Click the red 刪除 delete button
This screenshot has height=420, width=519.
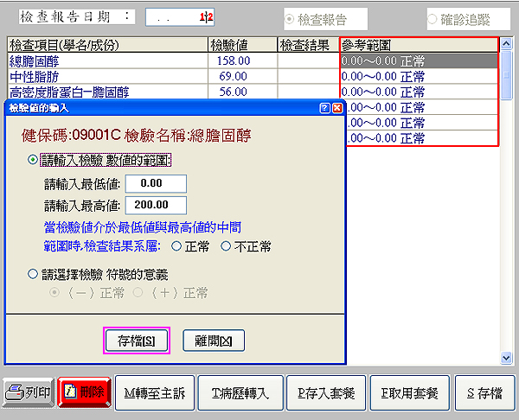pyautogui.click(x=84, y=392)
